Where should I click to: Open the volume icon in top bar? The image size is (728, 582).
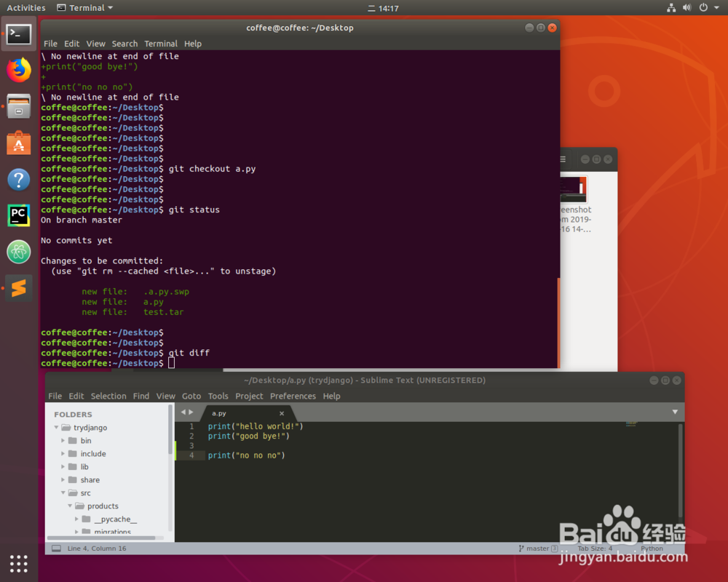(687, 7)
